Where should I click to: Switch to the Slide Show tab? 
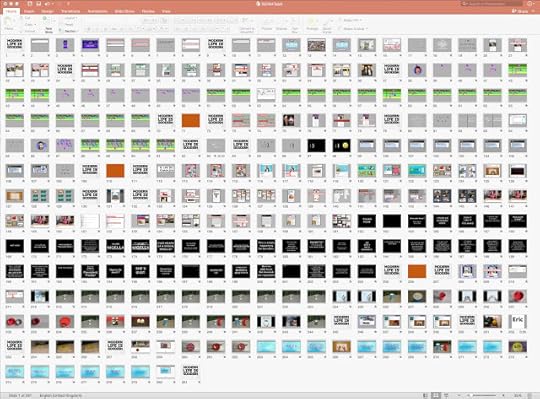(124, 11)
